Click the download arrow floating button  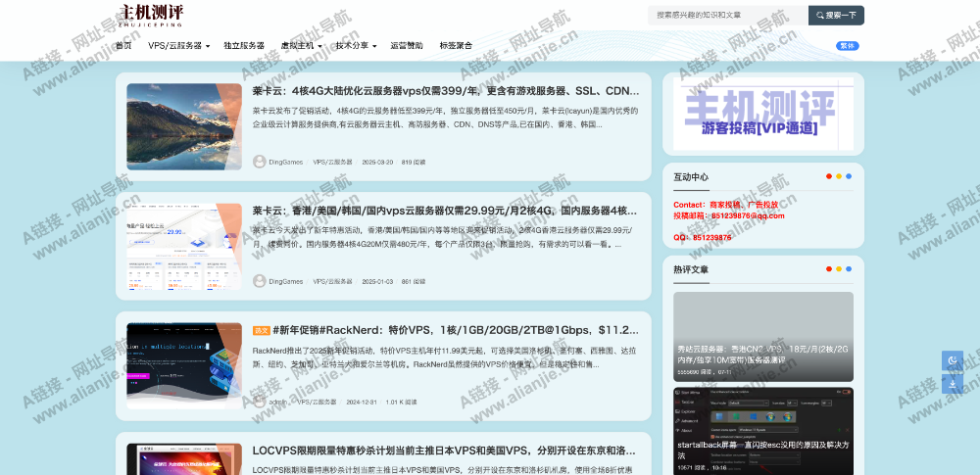point(952,383)
